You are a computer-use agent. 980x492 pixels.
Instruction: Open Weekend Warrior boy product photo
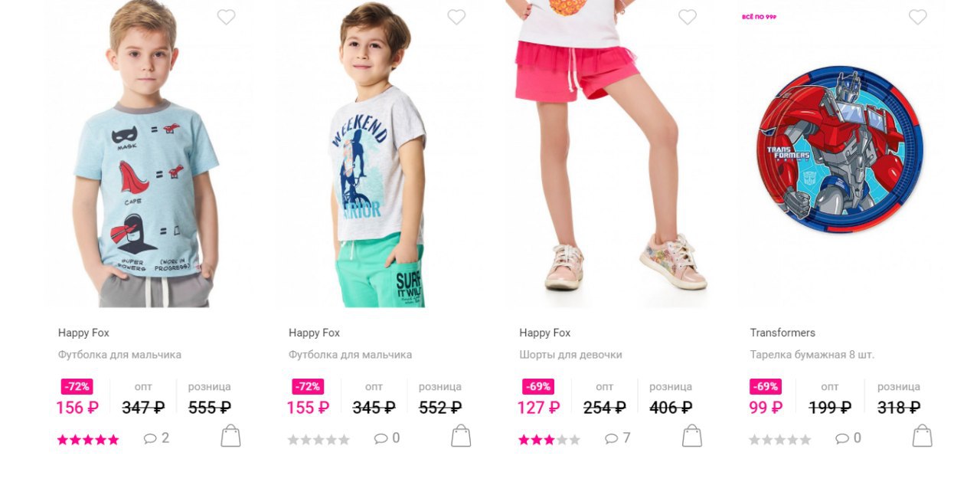(378, 153)
